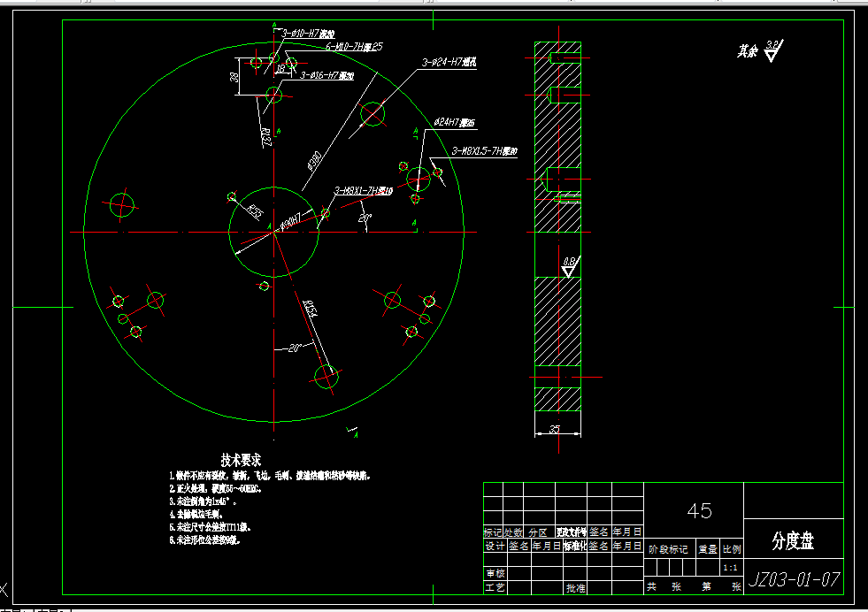Select the 'R55' radius dimension
This screenshot has width=868, height=612.
coord(254,211)
